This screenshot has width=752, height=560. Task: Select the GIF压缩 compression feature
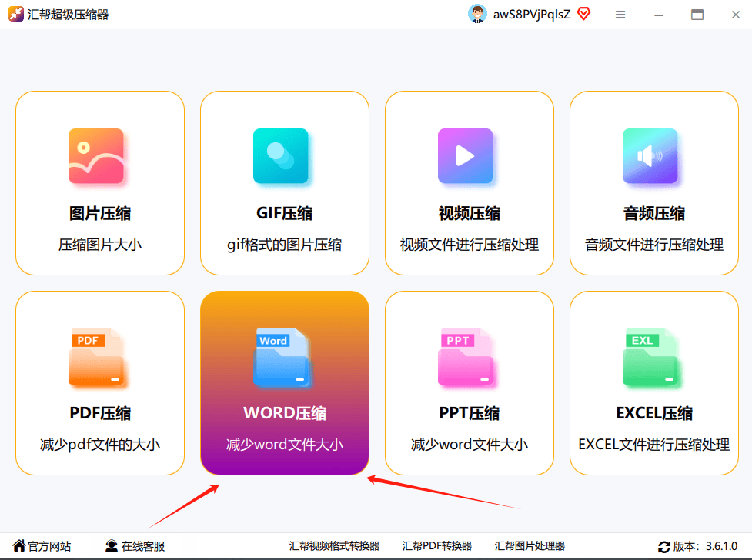[284, 182]
